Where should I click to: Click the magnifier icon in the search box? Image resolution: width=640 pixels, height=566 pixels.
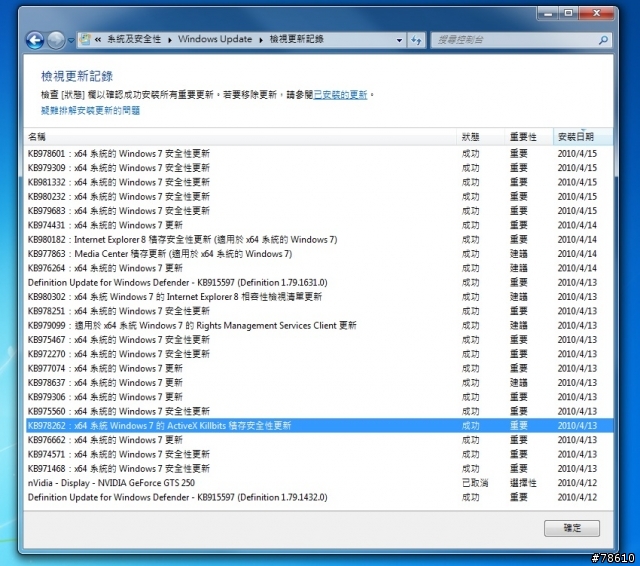[x=603, y=40]
